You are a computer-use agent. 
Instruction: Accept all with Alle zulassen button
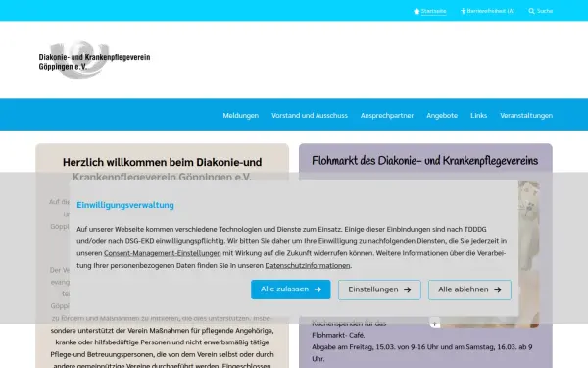pyautogui.click(x=291, y=289)
